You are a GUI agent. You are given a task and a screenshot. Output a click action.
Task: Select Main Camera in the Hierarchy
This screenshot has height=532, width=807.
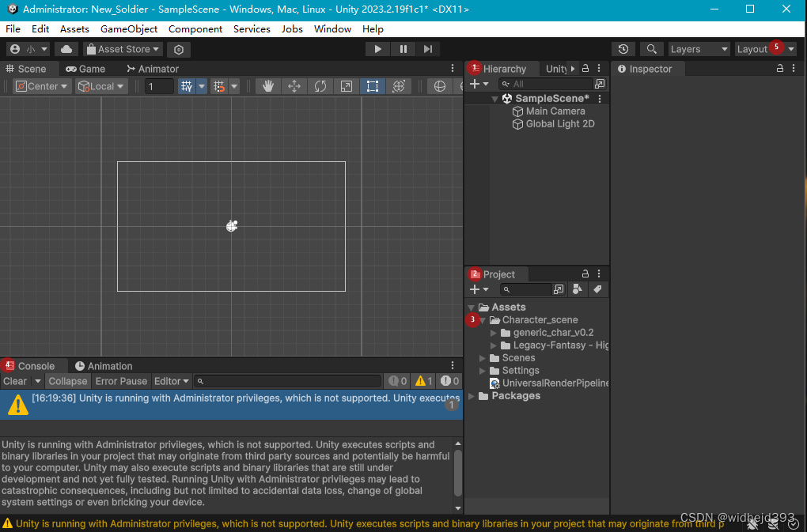tap(554, 111)
